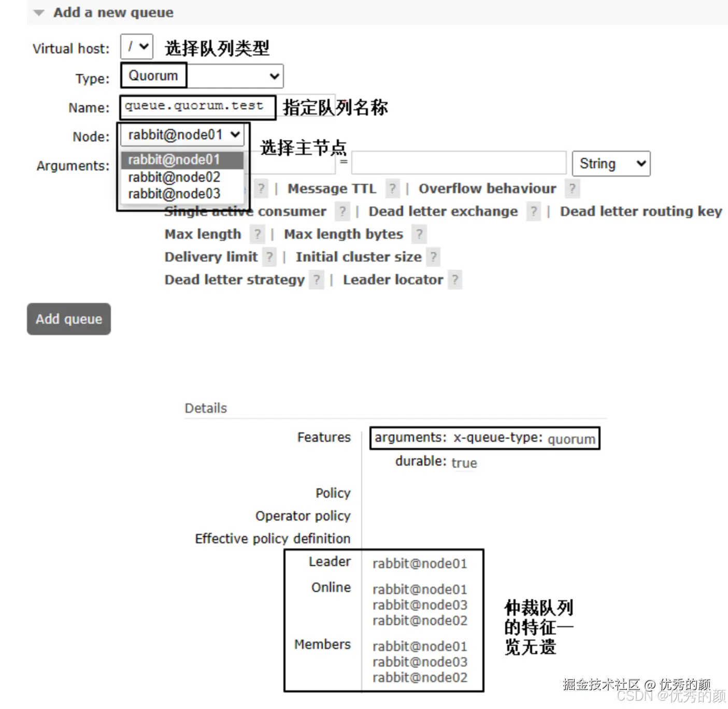The width and height of the screenshot is (728, 709).
Task: Open the Node selection dropdown
Action: 182,134
